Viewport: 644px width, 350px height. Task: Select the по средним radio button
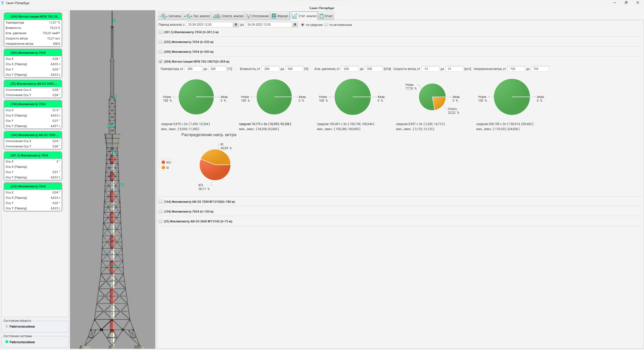click(x=303, y=25)
